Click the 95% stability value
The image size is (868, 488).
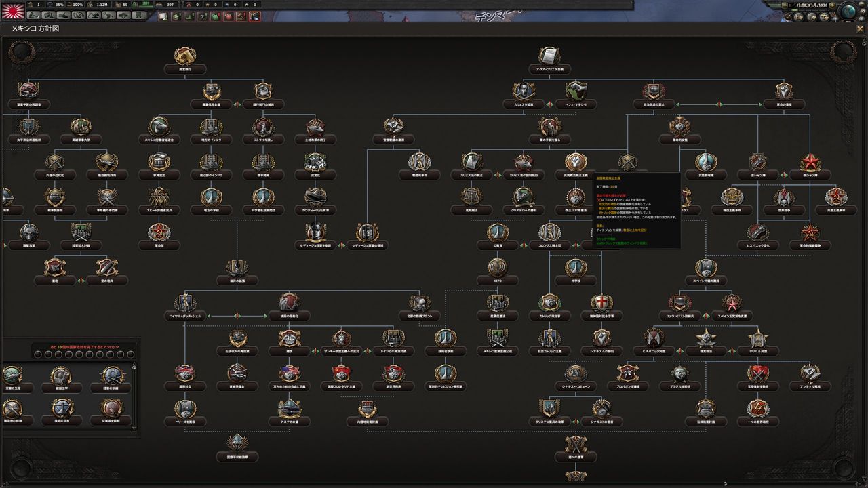click(60, 5)
